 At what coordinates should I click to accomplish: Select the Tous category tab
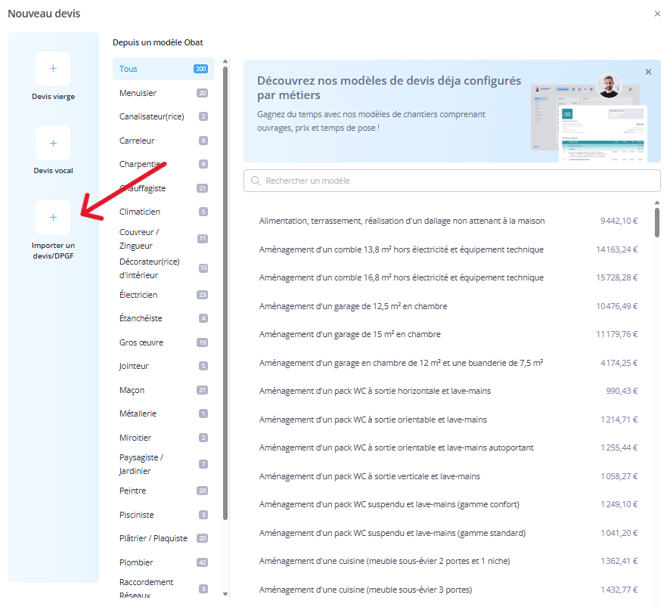coord(160,69)
